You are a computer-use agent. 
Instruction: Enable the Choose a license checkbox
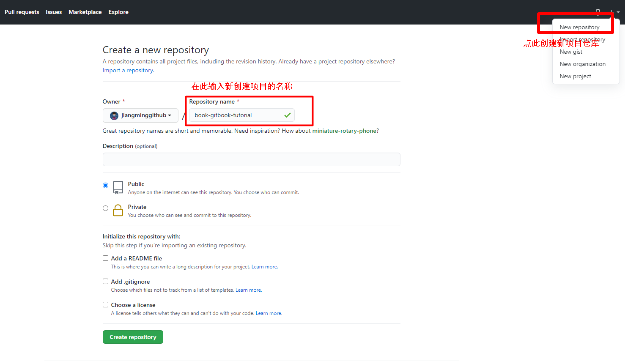pos(106,305)
